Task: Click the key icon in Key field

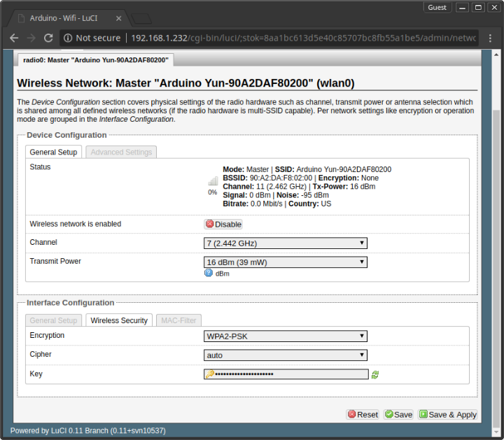Action: [x=210, y=374]
